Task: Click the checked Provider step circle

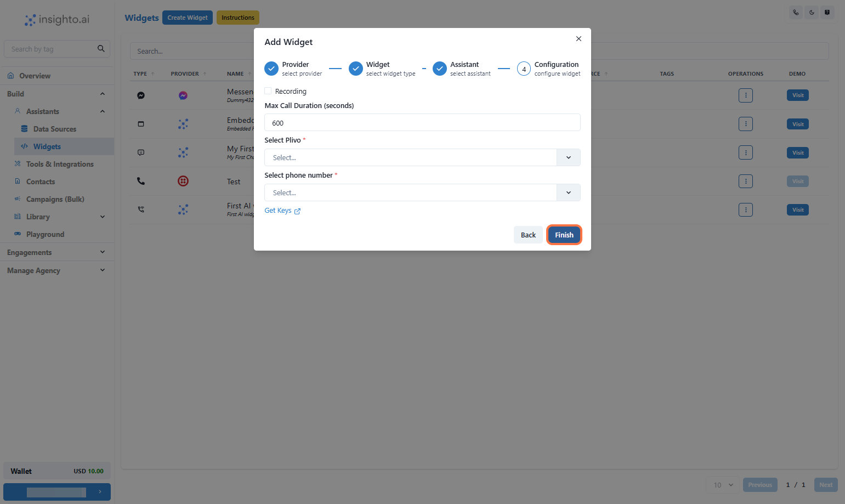Action: [271, 68]
